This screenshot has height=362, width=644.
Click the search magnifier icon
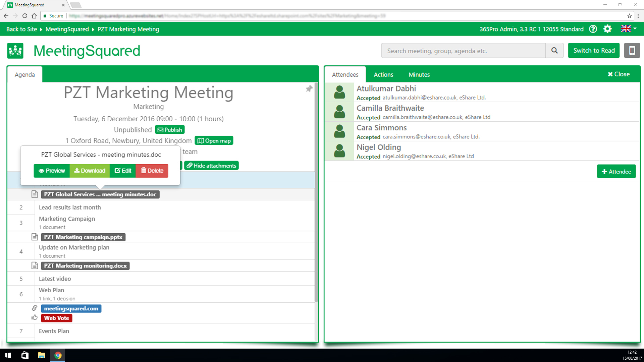[x=554, y=51]
